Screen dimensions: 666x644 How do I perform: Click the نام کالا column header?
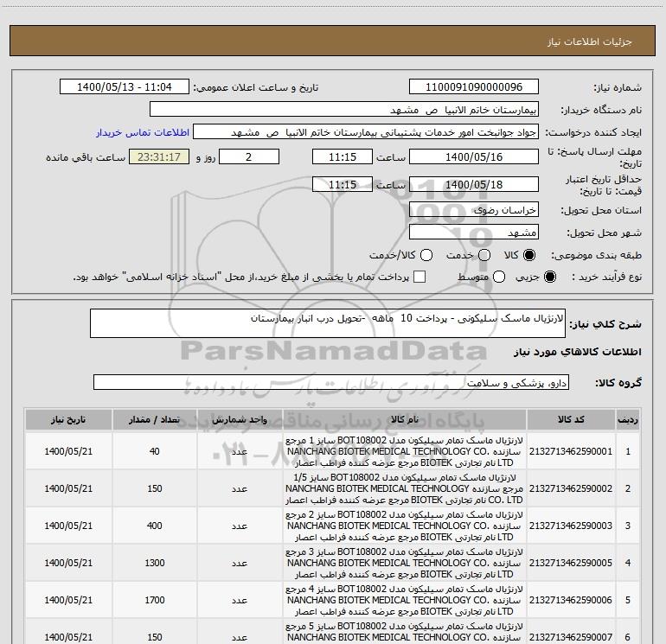point(405,420)
